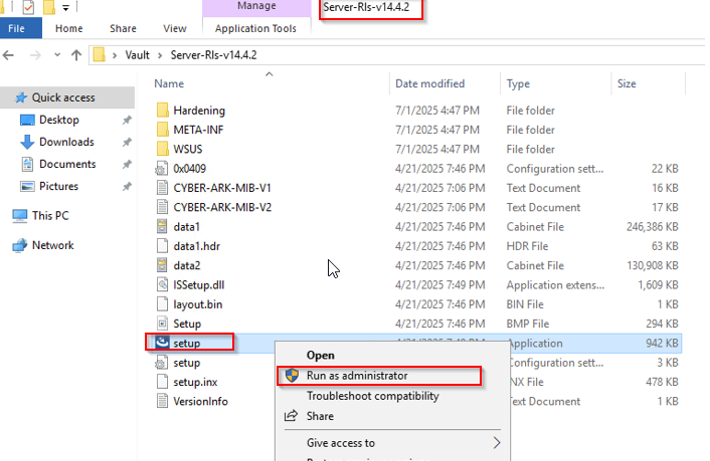Click the Properties quick toolbar checkmark icon

tap(28, 7)
